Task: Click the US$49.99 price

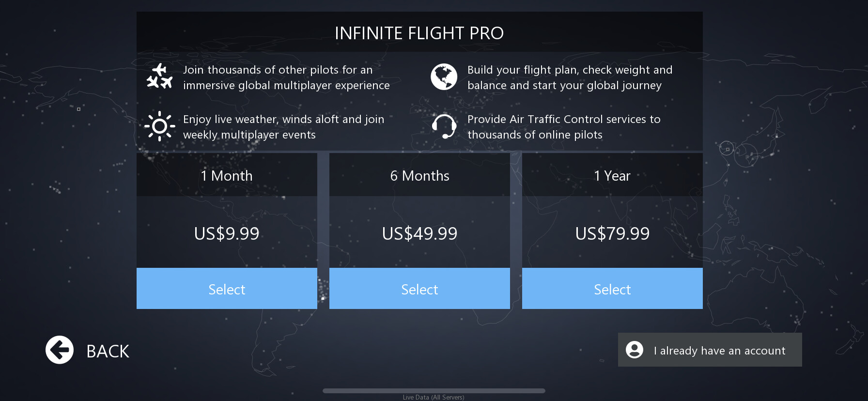Action: tap(419, 233)
